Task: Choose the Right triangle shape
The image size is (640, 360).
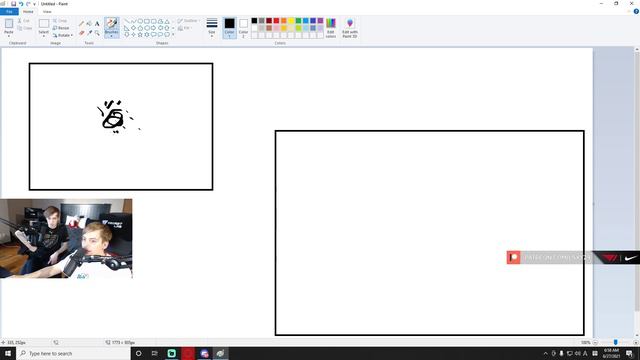Action: tap(127, 28)
